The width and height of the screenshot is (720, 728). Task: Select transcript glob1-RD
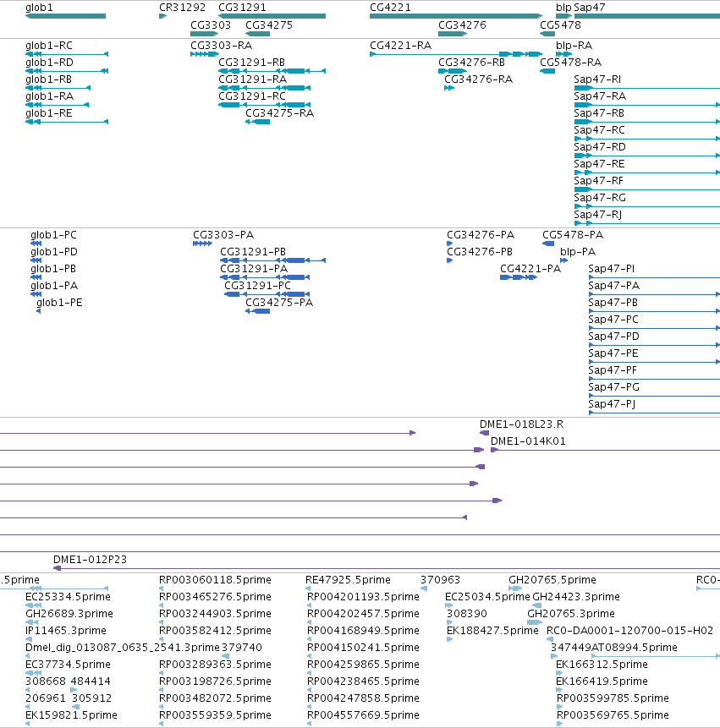coord(49,63)
